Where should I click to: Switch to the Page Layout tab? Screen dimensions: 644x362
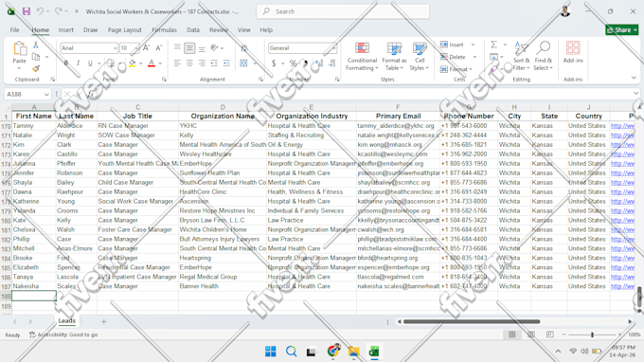[124, 30]
